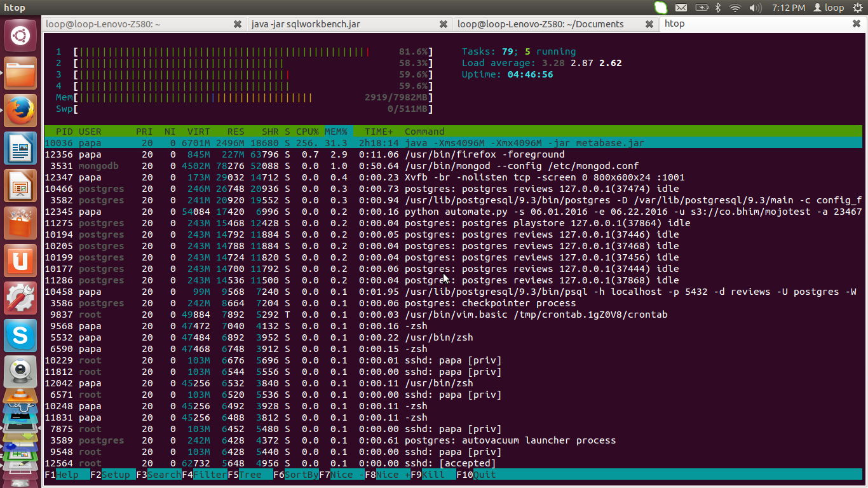This screenshot has width=868, height=488.
Task: Open the Bluetooth indicator in top panel
Action: point(719,8)
